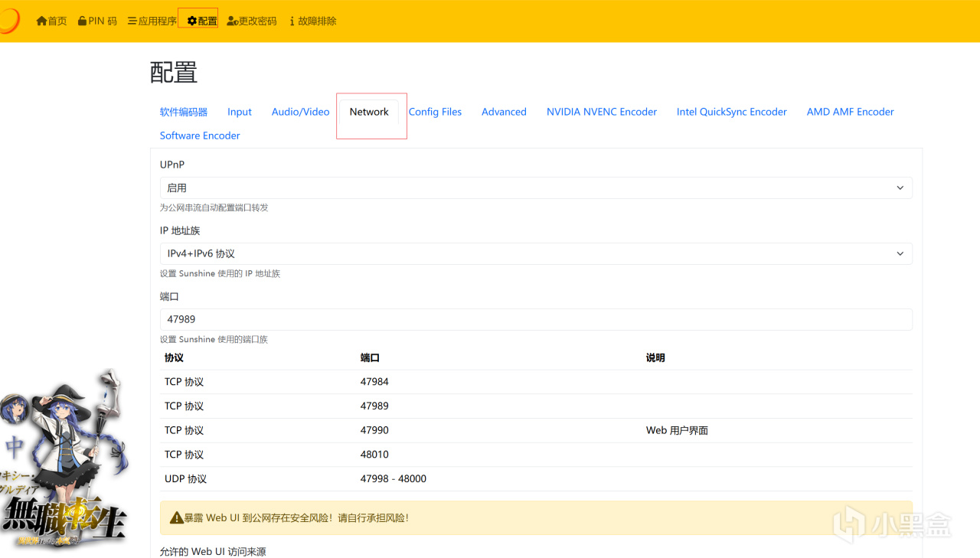The height and width of the screenshot is (558, 980).
Task: Click the 47989 port cell in the table
Action: click(374, 406)
